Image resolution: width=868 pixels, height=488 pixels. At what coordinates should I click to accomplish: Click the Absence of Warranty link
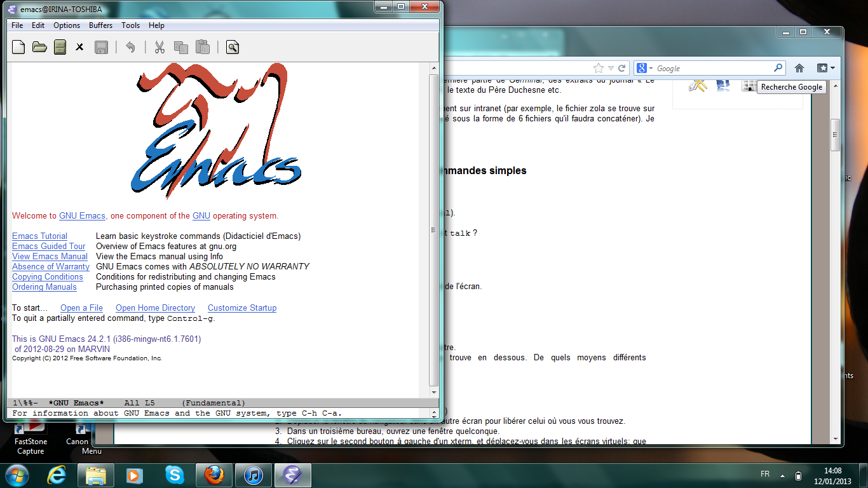coord(51,266)
